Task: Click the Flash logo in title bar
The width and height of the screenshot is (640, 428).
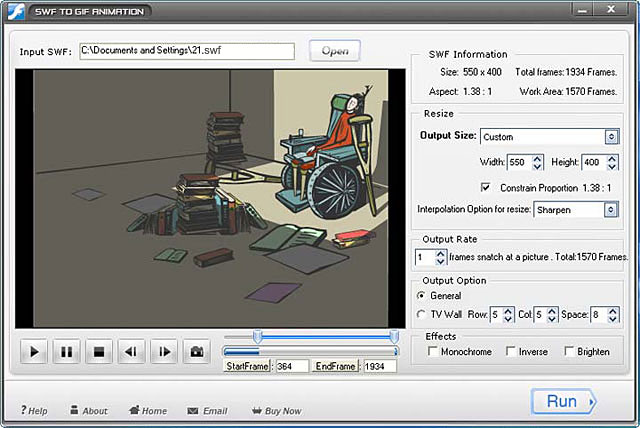Action: (x=16, y=11)
